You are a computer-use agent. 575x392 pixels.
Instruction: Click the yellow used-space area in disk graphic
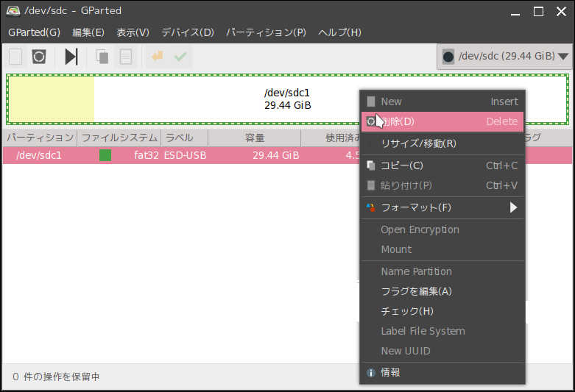[52, 99]
